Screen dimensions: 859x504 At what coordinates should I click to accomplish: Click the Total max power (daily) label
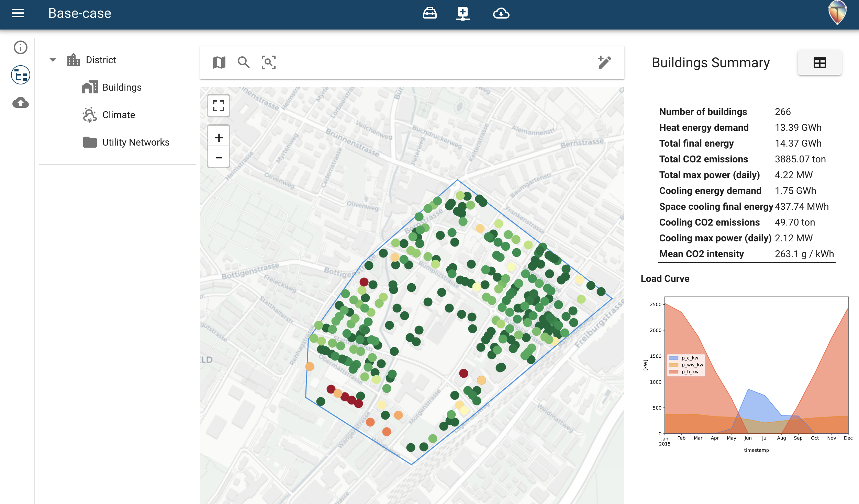click(709, 175)
